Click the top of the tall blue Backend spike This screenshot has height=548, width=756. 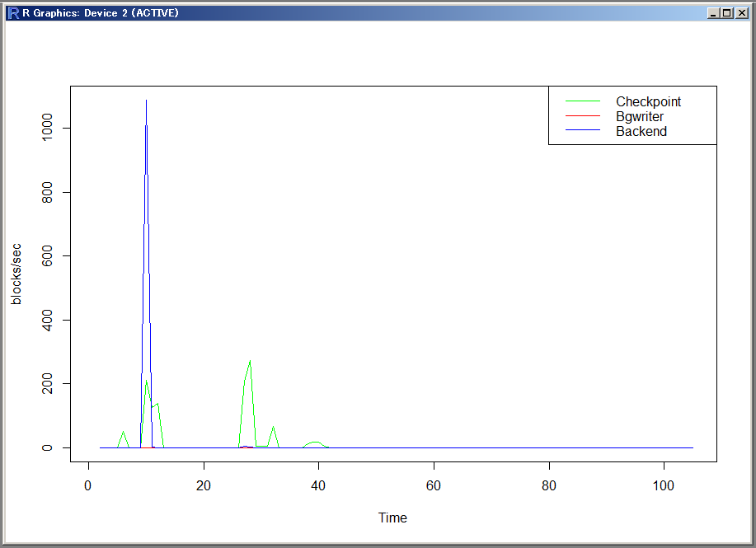point(146,101)
